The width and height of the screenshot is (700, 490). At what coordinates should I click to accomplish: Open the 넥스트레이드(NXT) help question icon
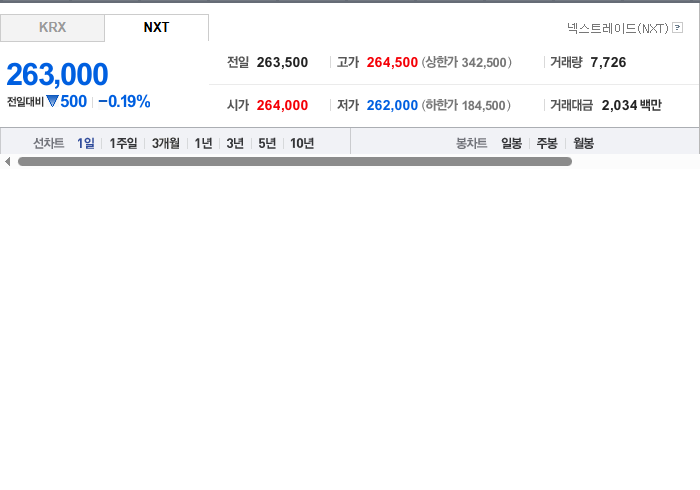(677, 28)
